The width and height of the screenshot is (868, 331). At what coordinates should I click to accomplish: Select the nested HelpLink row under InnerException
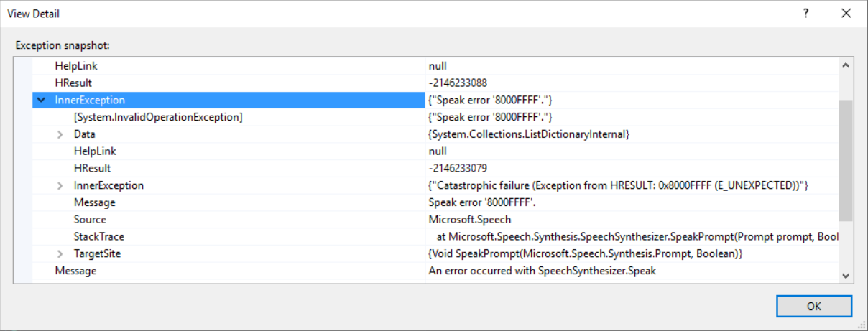point(435,151)
